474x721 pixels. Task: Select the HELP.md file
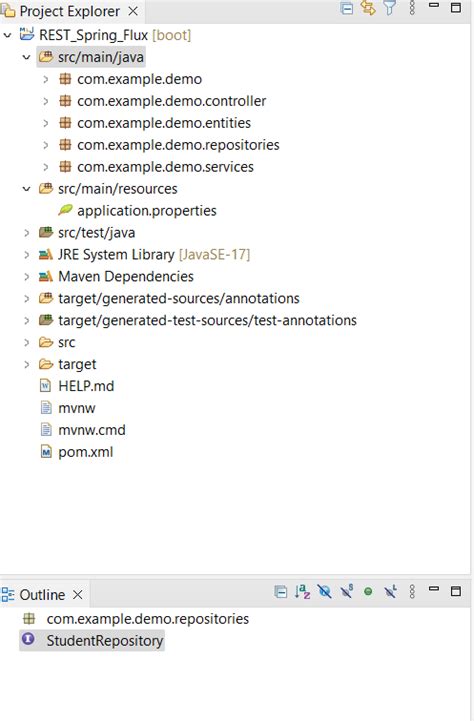tap(86, 386)
